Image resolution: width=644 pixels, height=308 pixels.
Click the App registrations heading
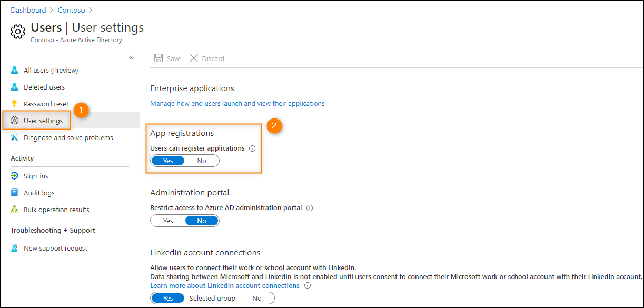coord(182,133)
